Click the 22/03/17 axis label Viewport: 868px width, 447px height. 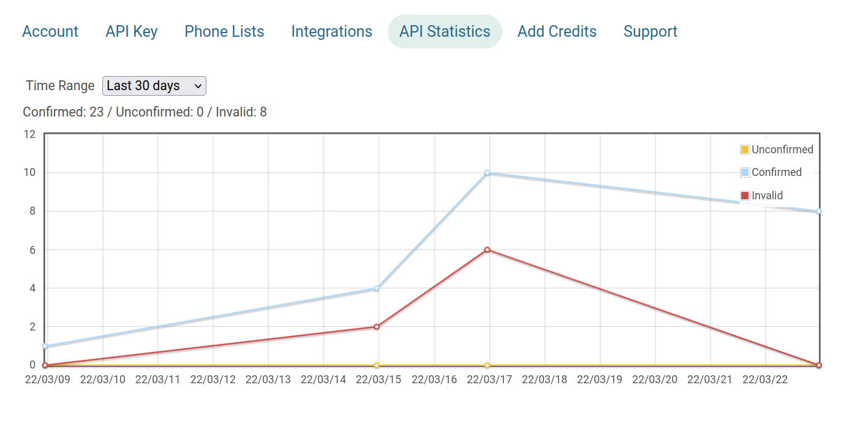(x=489, y=380)
